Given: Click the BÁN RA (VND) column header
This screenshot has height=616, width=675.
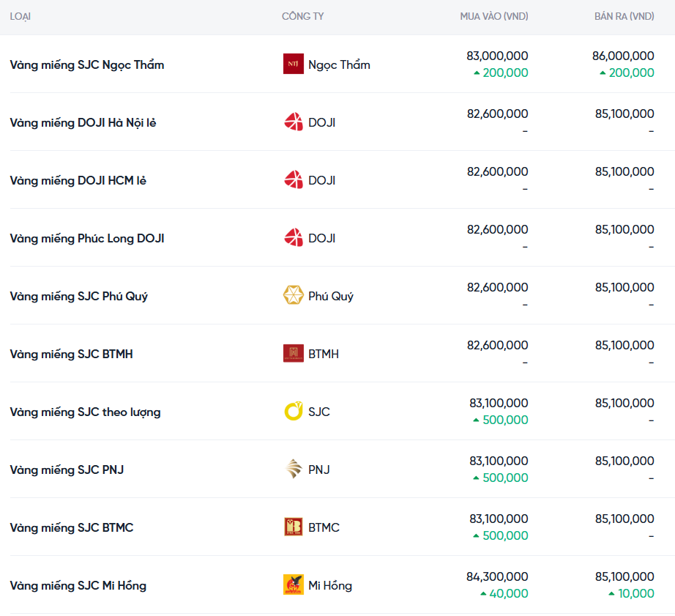Looking at the screenshot, I should 624,16.
